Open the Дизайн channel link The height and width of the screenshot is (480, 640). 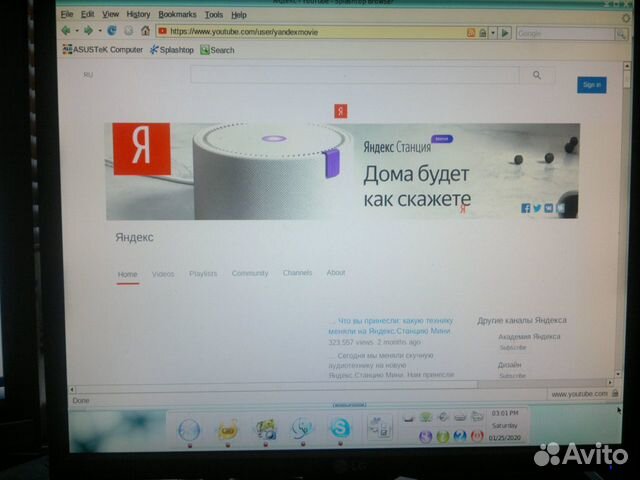(x=509, y=364)
